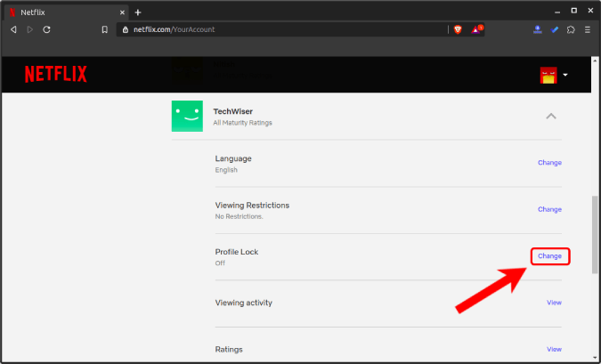Bookmark this page using bookmark icon

click(105, 29)
